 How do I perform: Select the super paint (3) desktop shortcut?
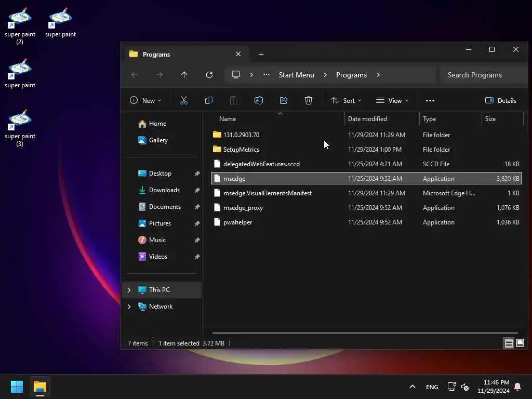tap(20, 128)
